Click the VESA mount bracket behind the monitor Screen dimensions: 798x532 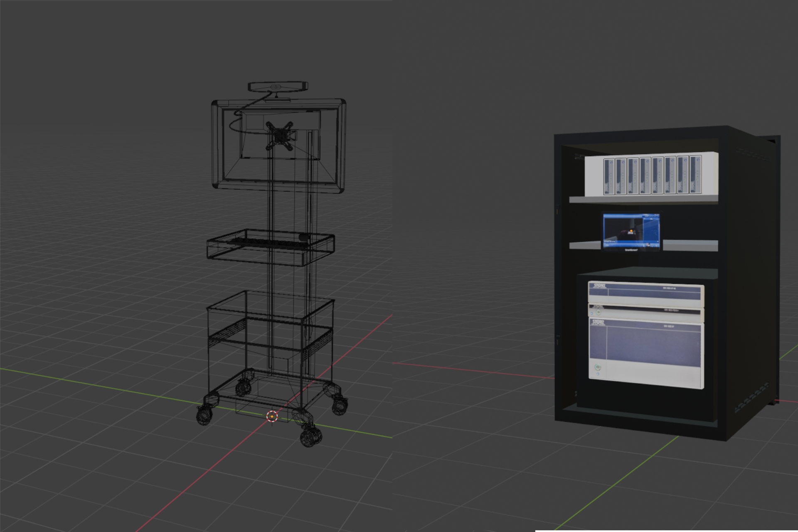280,135
